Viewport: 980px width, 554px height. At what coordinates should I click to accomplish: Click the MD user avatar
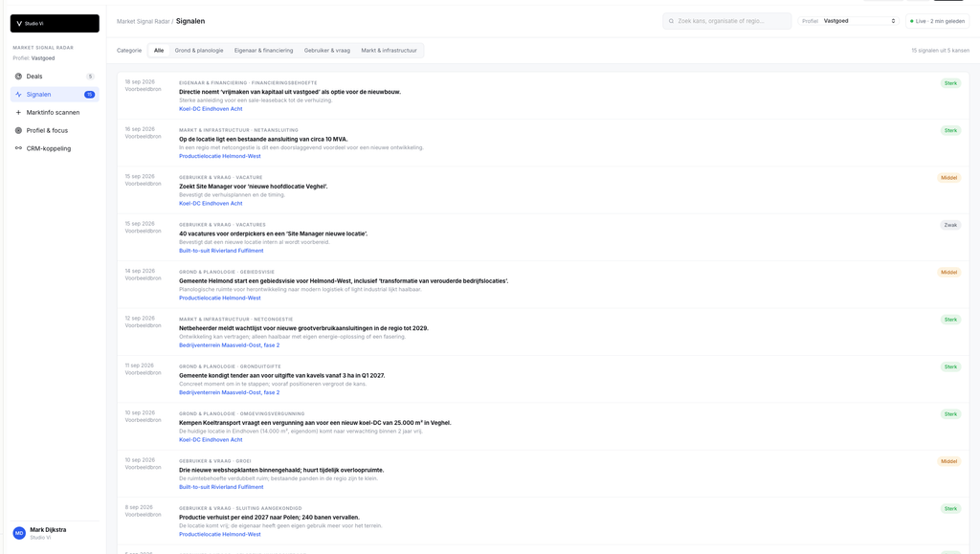click(x=19, y=533)
